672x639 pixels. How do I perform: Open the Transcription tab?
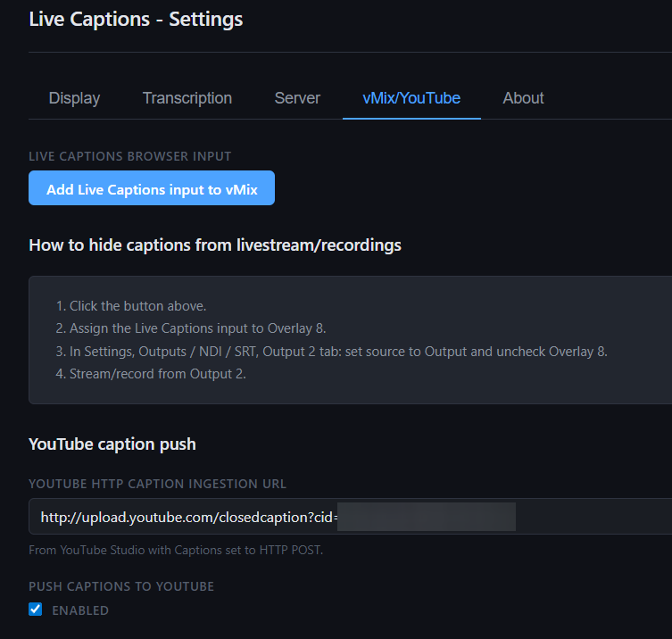187,98
